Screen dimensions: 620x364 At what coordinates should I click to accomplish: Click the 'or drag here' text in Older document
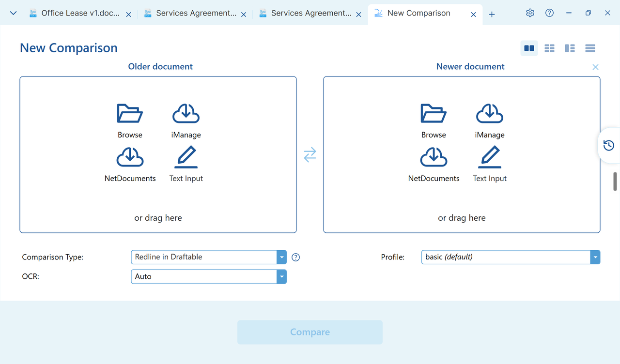pos(158,218)
